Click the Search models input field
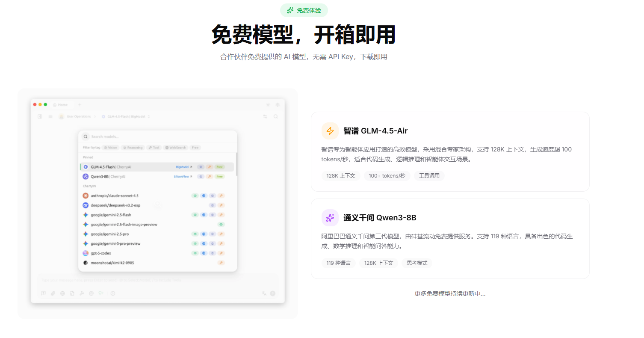The image size is (644, 338). [x=158, y=136]
